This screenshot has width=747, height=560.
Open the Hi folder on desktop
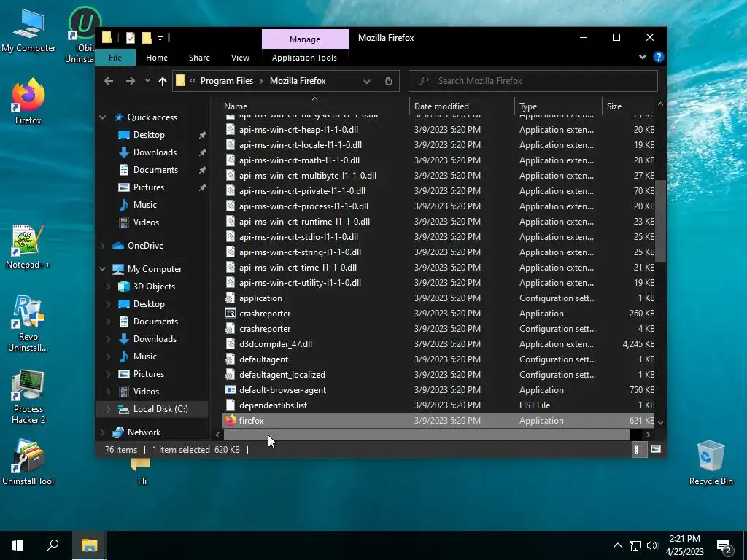click(142, 472)
